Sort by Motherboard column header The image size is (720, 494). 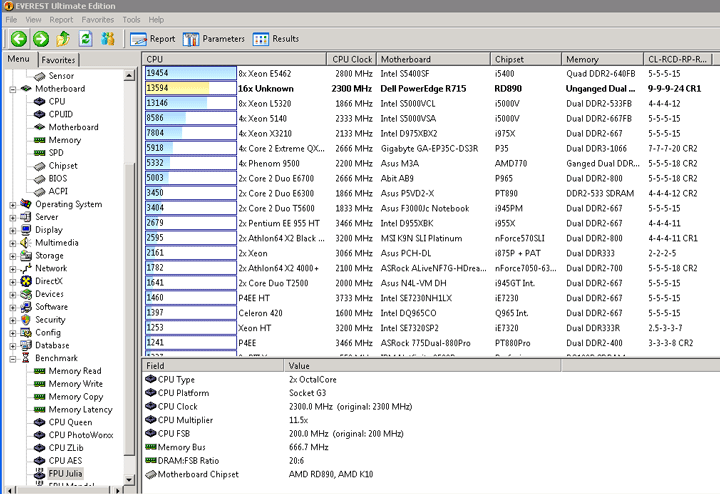pos(433,59)
